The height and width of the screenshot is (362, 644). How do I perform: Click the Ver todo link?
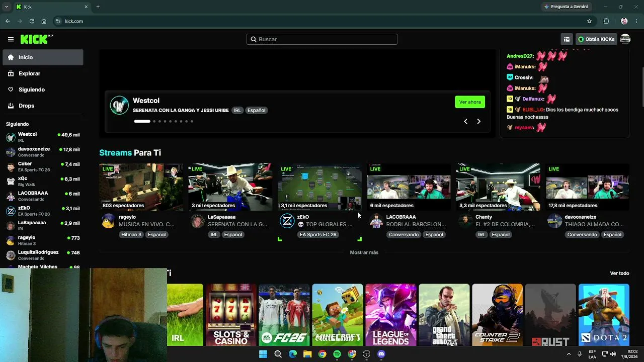point(619,274)
